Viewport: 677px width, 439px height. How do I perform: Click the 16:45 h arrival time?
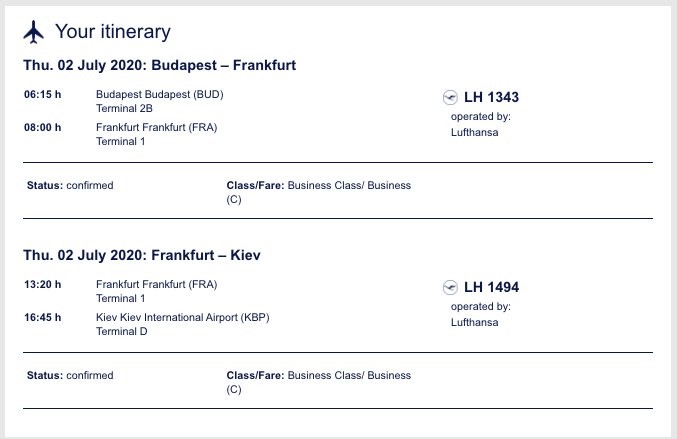(42, 317)
